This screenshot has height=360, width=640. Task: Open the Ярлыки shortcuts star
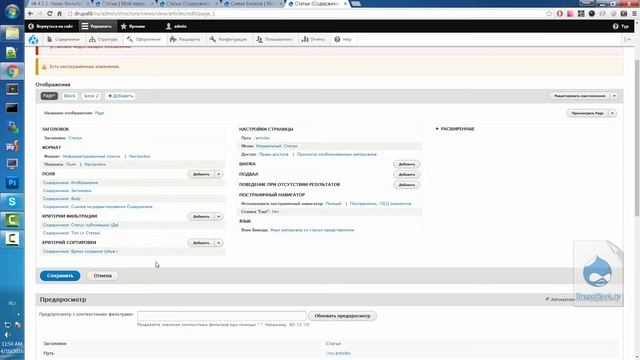coord(133,26)
